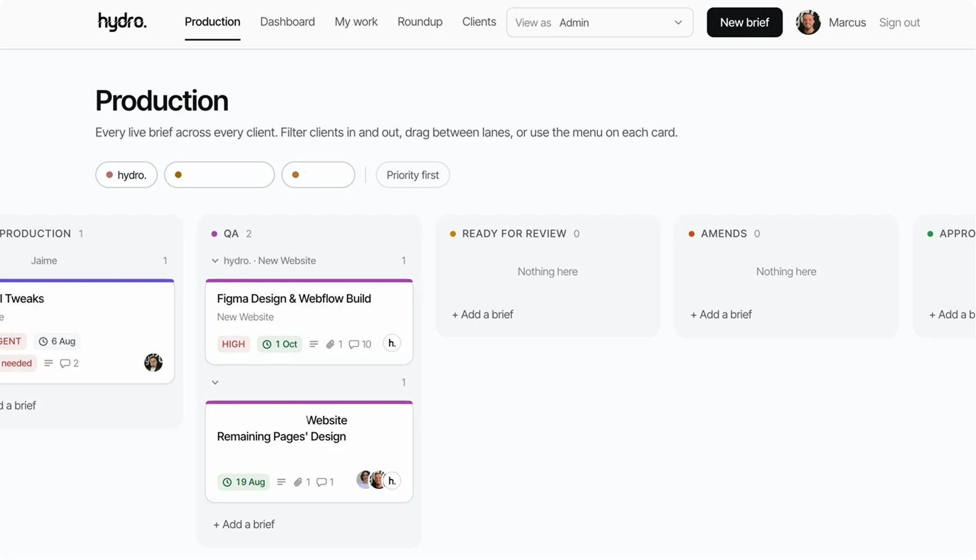976x560 pixels.
Task: Click the 19 Aug due date badge
Action: pos(244,482)
